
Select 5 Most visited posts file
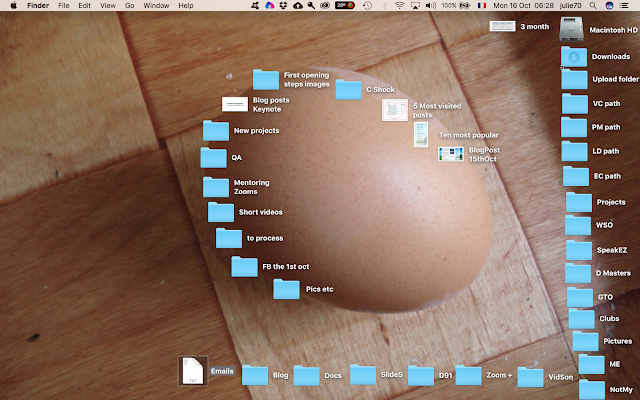pyautogui.click(x=395, y=110)
